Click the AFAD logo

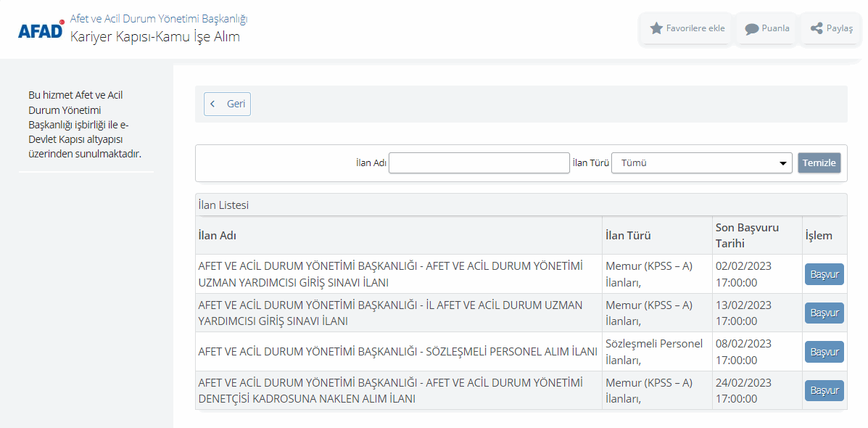coord(41,29)
